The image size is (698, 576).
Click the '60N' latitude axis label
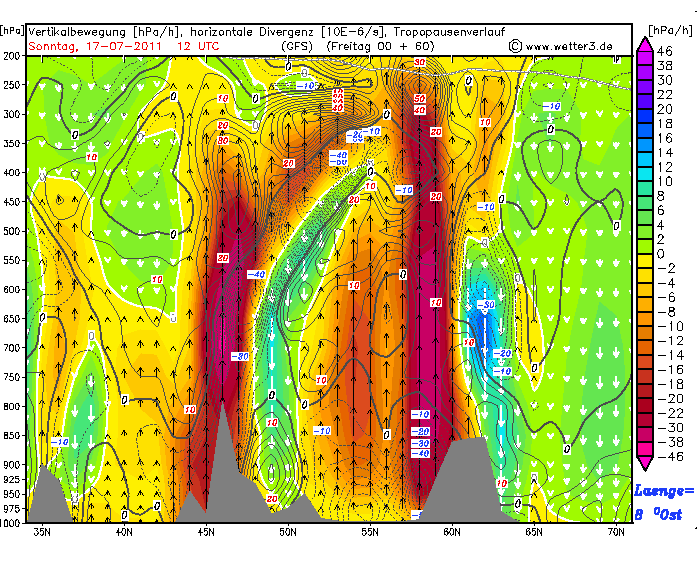452,532
